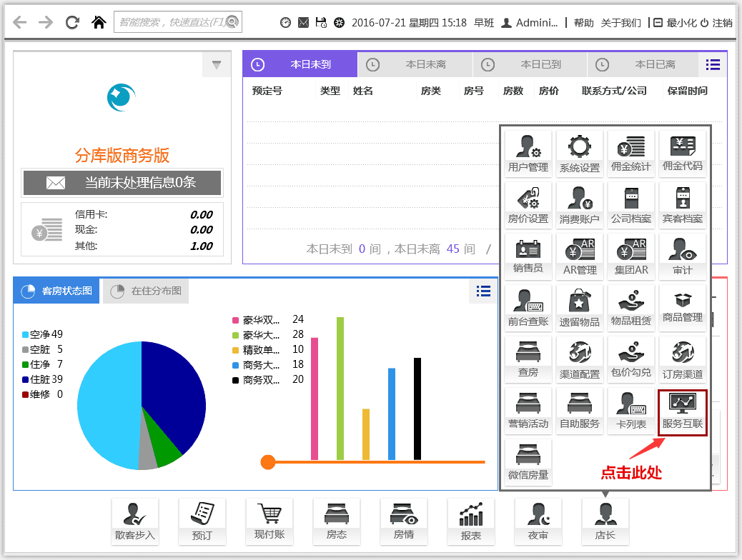Click orange slider handle under bar chart
Image resolution: width=742 pixels, height=560 pixels.
click(268, 462)
